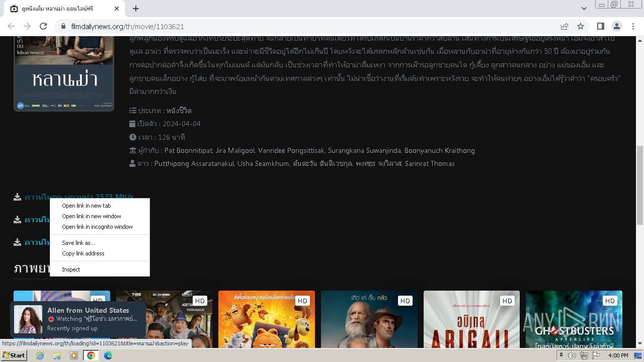Reload the page with the refresh icon
Viewport: 644px width, 362px height.
[x=43, y=26]
